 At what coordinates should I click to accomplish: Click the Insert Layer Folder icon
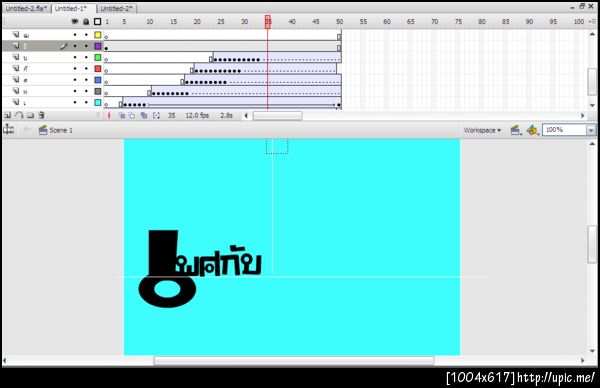click(30, 115)
